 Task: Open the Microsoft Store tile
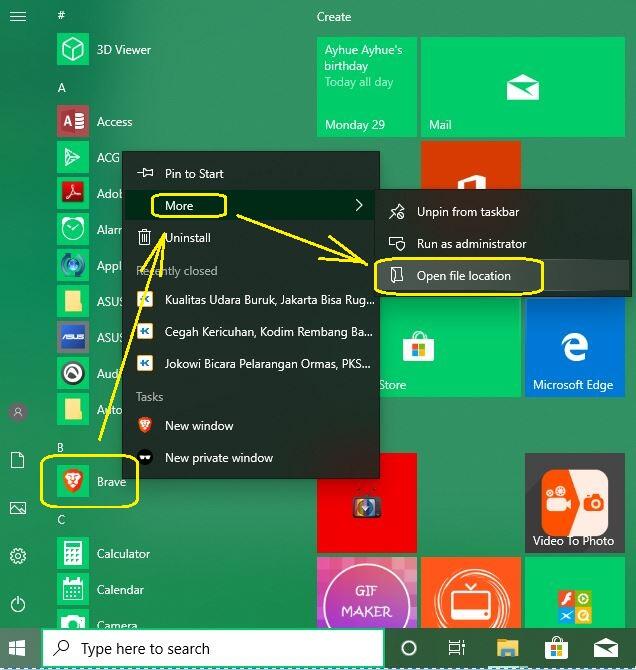click(449, 347)
